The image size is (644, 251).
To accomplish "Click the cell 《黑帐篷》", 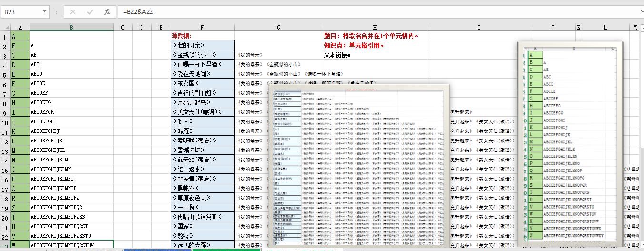I will (202, 188).
